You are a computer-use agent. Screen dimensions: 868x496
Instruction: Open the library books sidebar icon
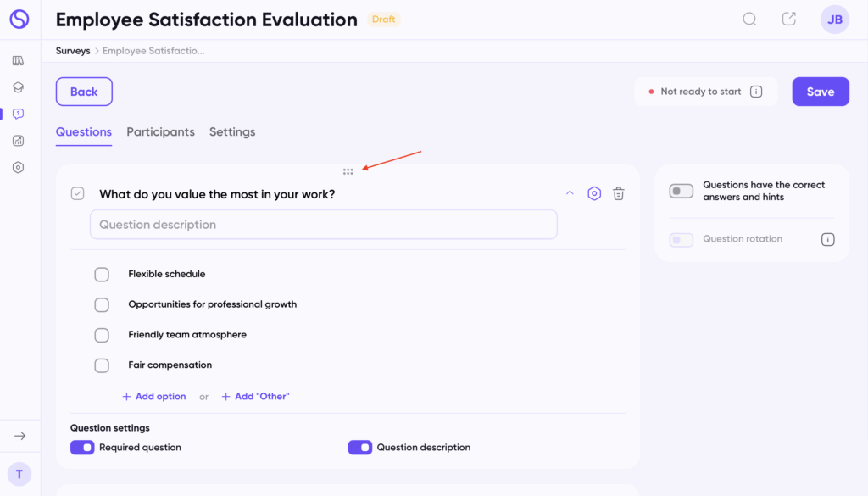pyautogui.click(x=19, y=61)
